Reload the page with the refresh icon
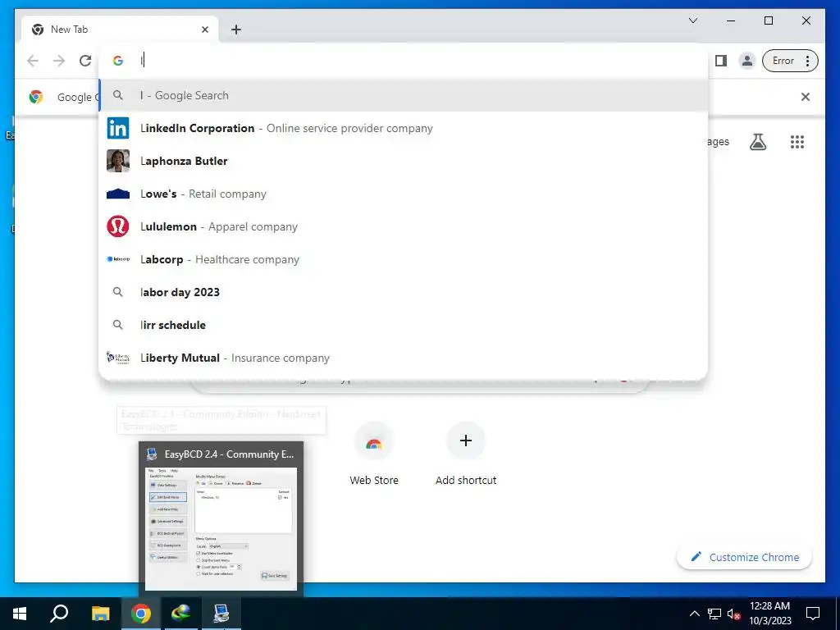 point(85,61)
